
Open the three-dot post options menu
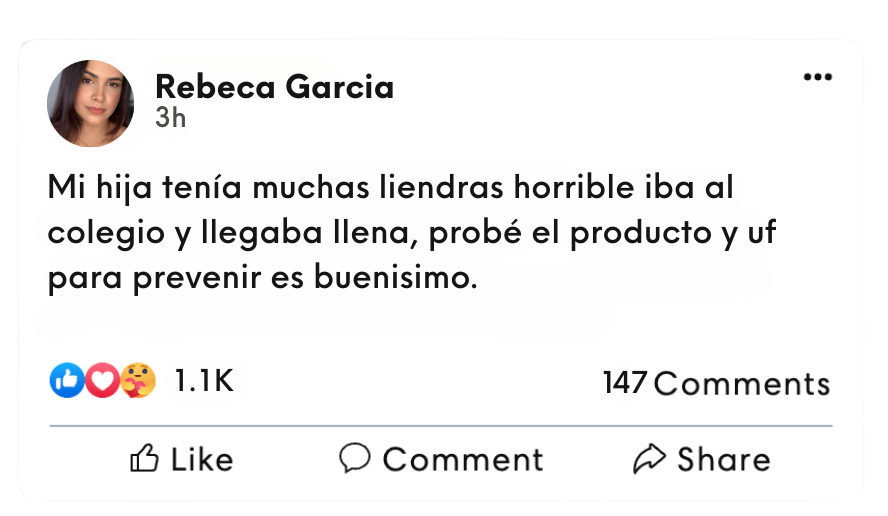(817, 78)
